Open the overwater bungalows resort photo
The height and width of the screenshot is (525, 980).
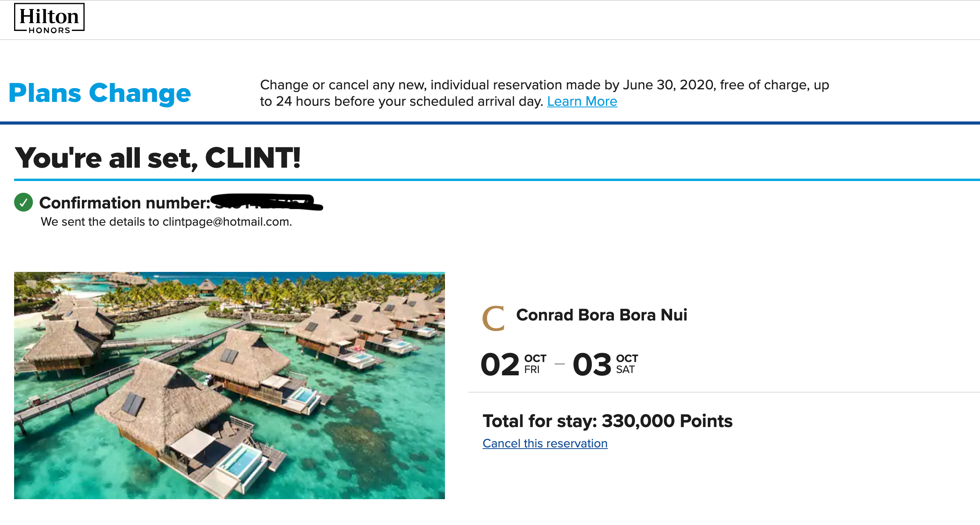pyautogui.click(x=229, y=385)
